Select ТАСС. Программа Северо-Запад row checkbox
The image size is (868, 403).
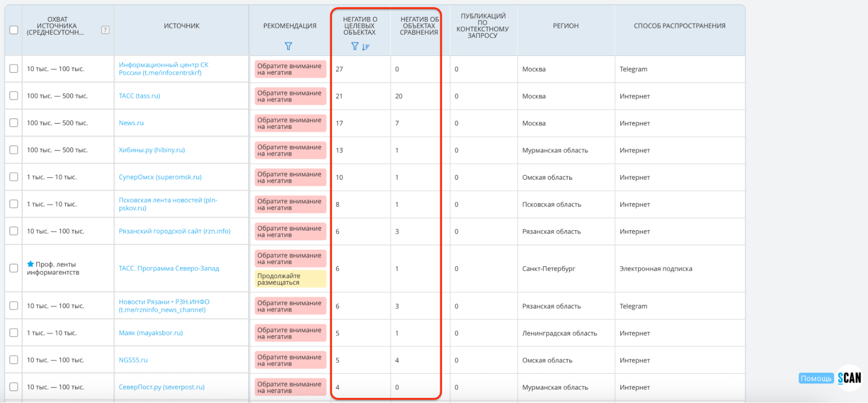(14, 268)
